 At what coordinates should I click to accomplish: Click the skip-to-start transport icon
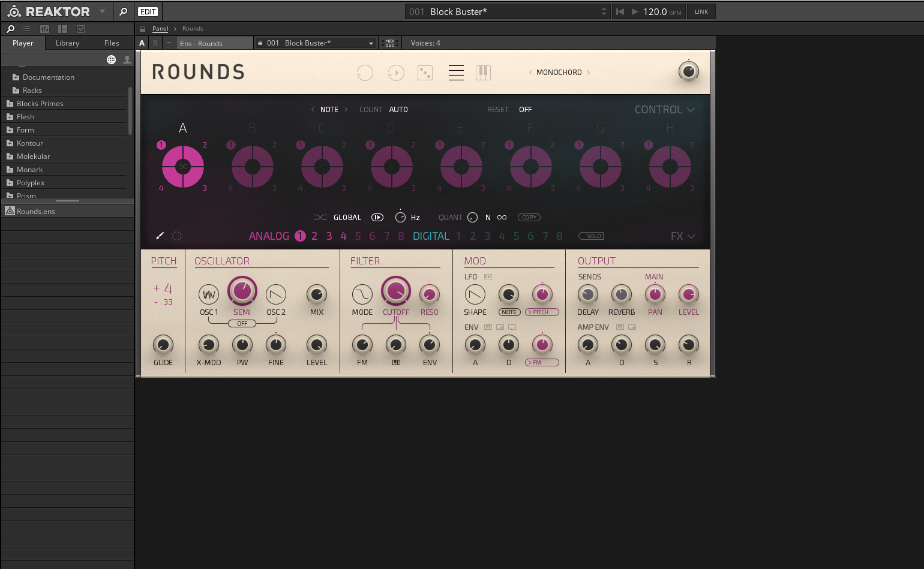click(620, 11)
